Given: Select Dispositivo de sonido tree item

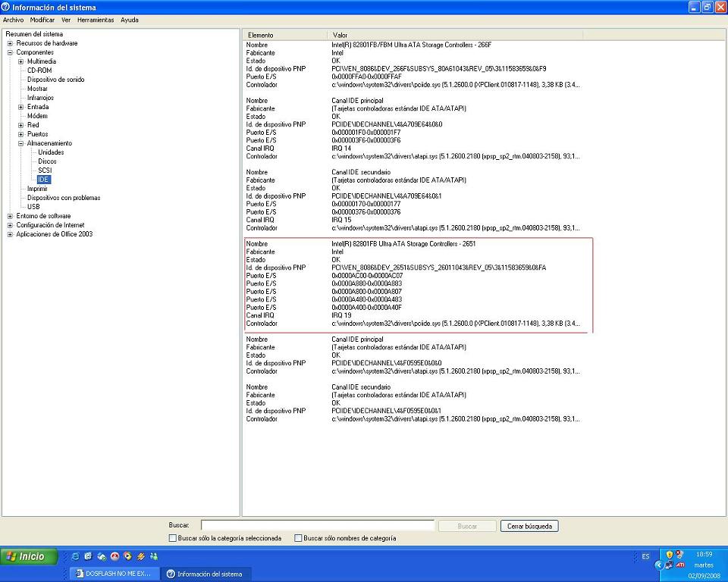Looking at the screenshot, I should click(x=55, y=80).
